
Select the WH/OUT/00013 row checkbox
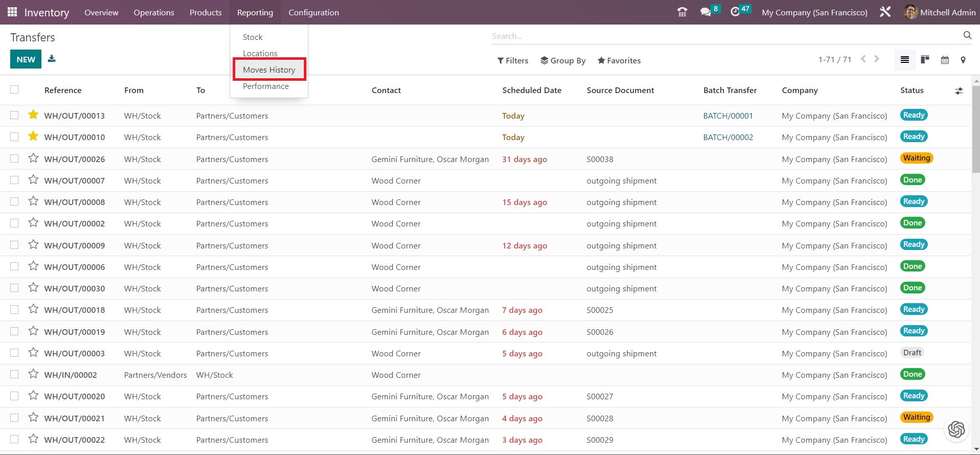click(14, 115)
